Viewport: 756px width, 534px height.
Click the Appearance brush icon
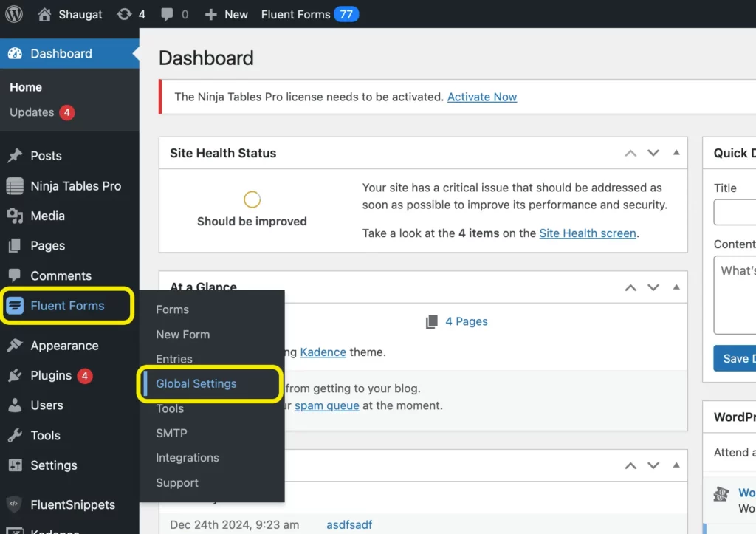click(x=15, y=346)
